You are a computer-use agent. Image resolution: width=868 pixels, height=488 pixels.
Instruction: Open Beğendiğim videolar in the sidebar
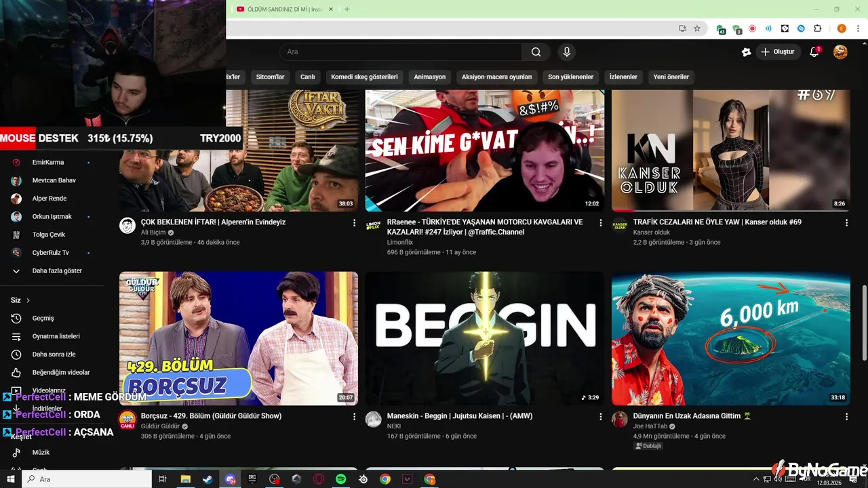[52, 372]
